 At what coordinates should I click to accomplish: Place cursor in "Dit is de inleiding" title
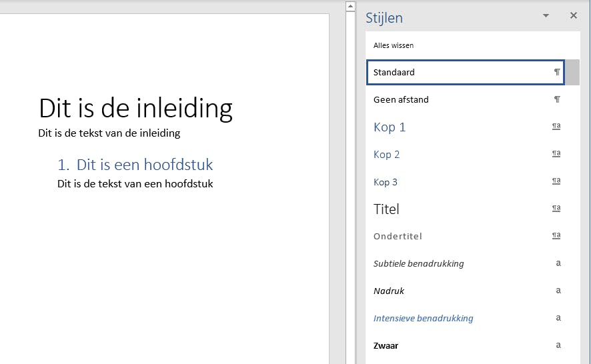point(135,108)
